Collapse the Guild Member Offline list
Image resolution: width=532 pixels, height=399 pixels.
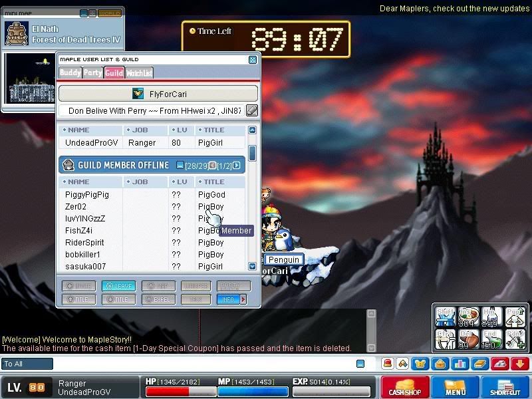(180, 165)
